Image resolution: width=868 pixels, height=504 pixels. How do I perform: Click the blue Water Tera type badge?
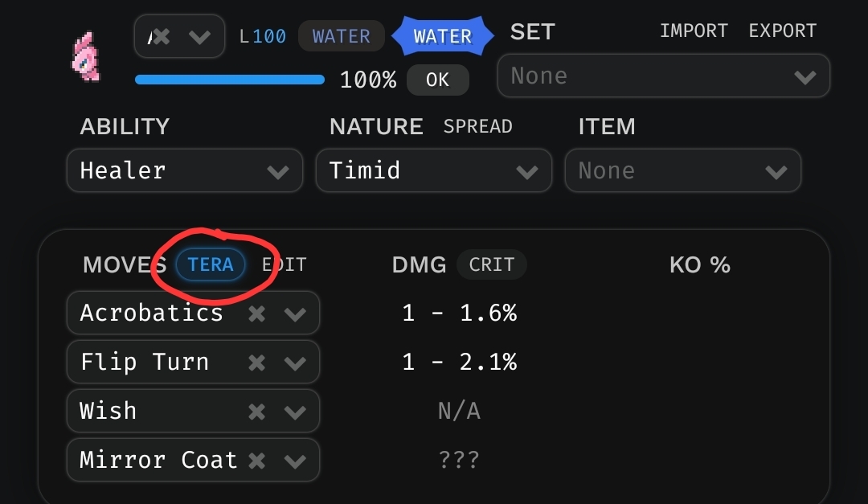click(x=442, y=36)
